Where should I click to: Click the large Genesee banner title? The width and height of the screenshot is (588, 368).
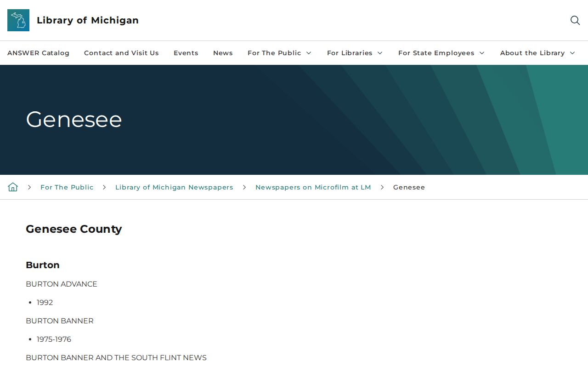coord(74,120)
